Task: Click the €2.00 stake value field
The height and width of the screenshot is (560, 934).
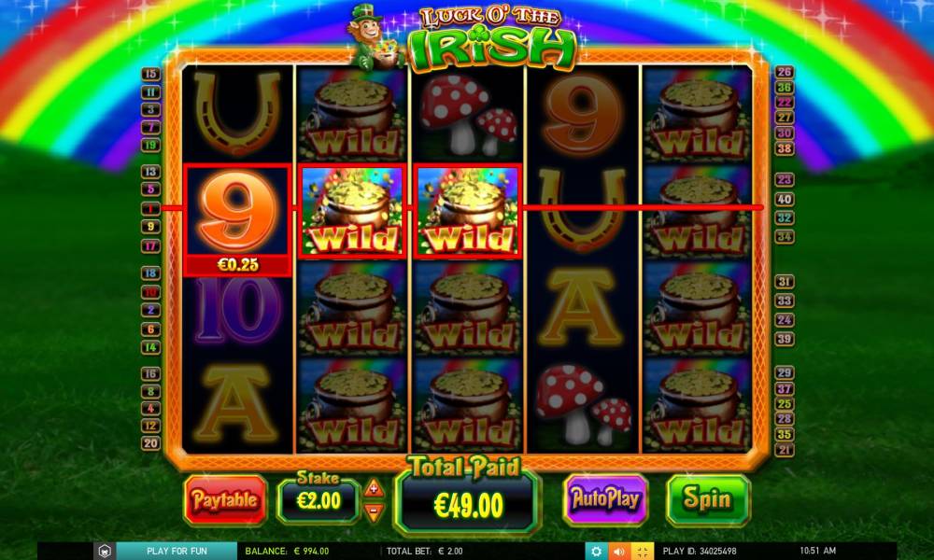Action: pyautogui.click(x=318, y=500)
